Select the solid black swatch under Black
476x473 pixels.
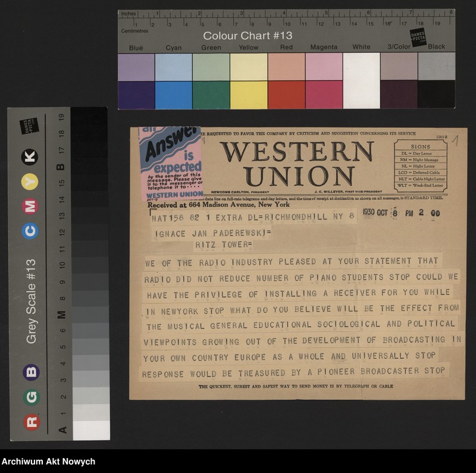(x=437, y=94)
